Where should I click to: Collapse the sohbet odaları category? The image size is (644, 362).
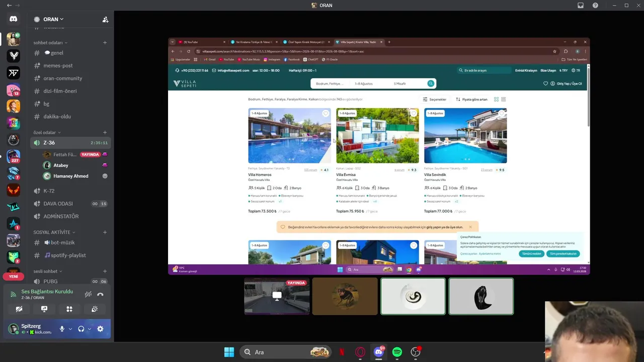[50, 43]
